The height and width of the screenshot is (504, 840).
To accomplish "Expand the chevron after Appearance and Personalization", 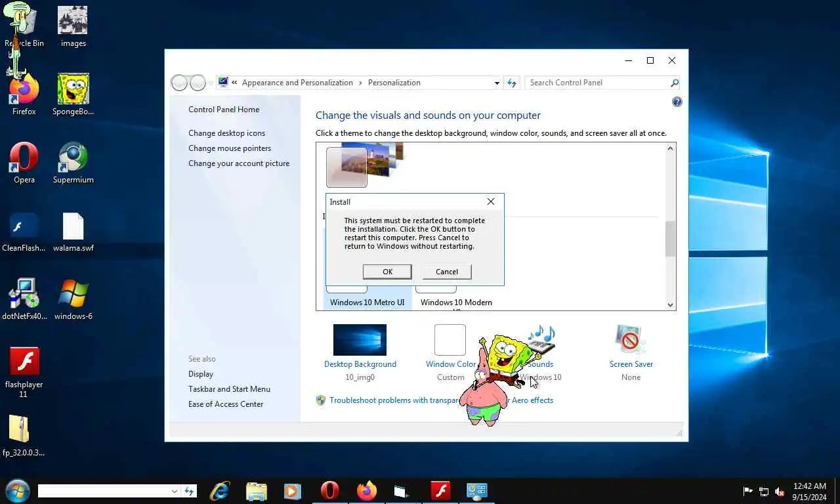I will click(x=360, y=83).
